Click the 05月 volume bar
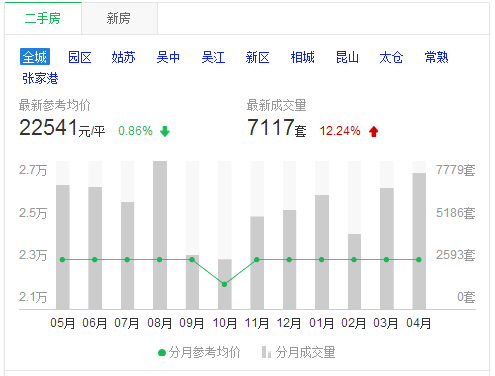This screenshot has height=376, width=495. (63, 247)
